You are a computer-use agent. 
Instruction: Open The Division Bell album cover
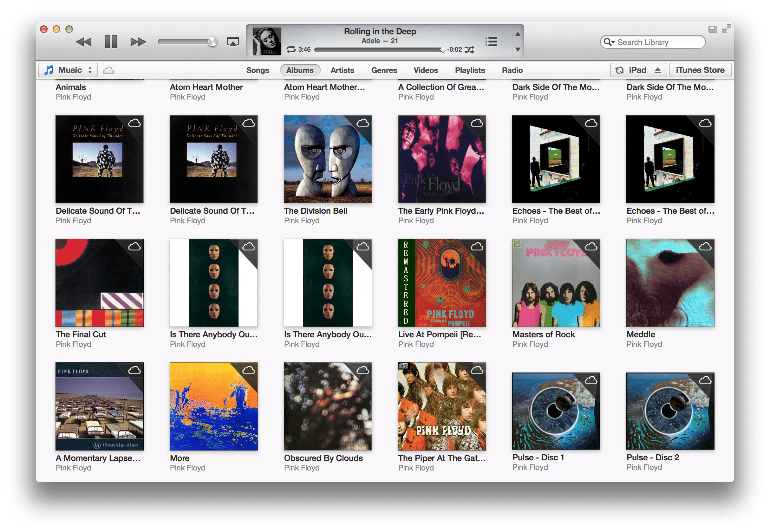tap(327, 159)
